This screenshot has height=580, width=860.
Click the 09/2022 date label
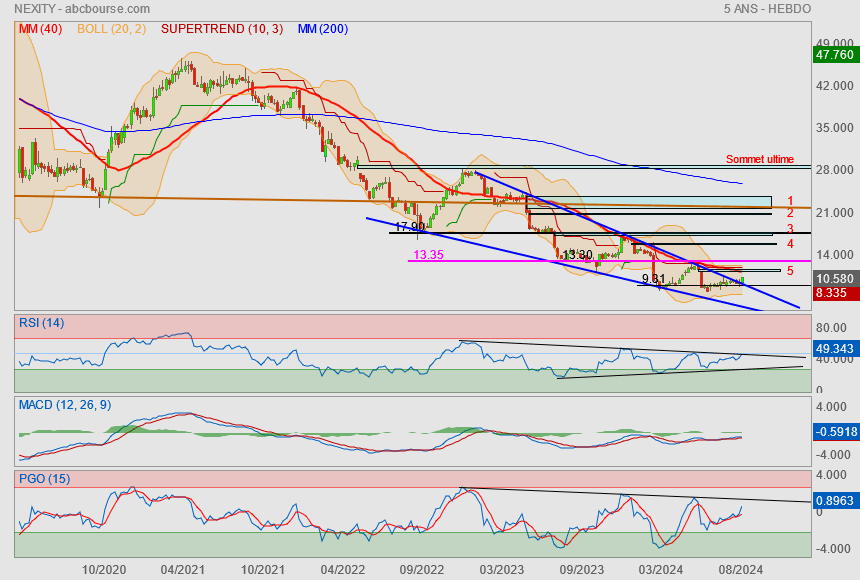coord(422,570)
